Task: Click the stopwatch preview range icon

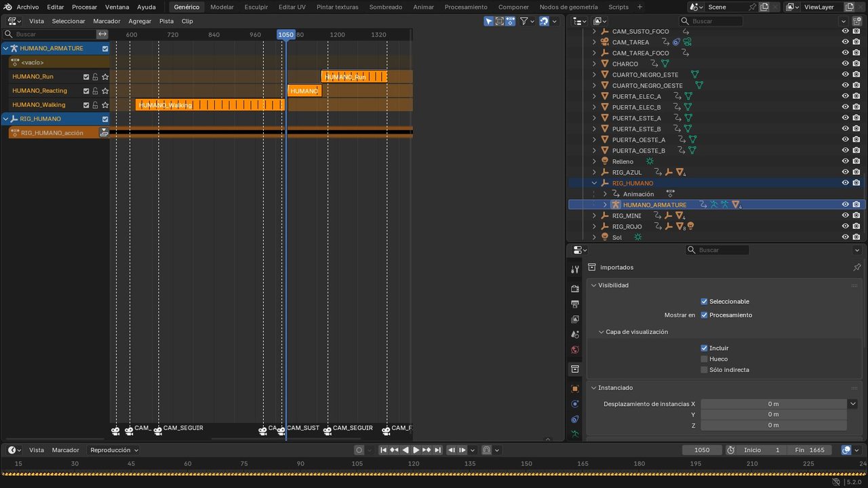Action: [731, 450]
